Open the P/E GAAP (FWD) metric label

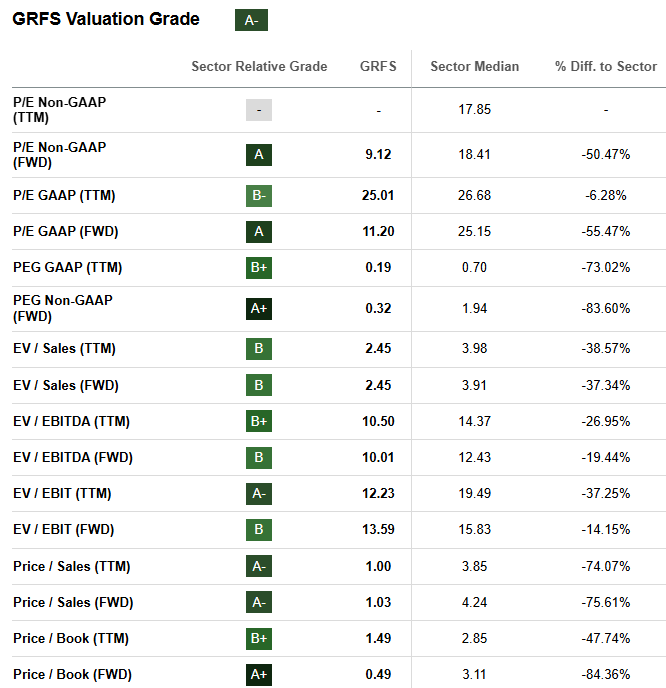tap(66, 231)
